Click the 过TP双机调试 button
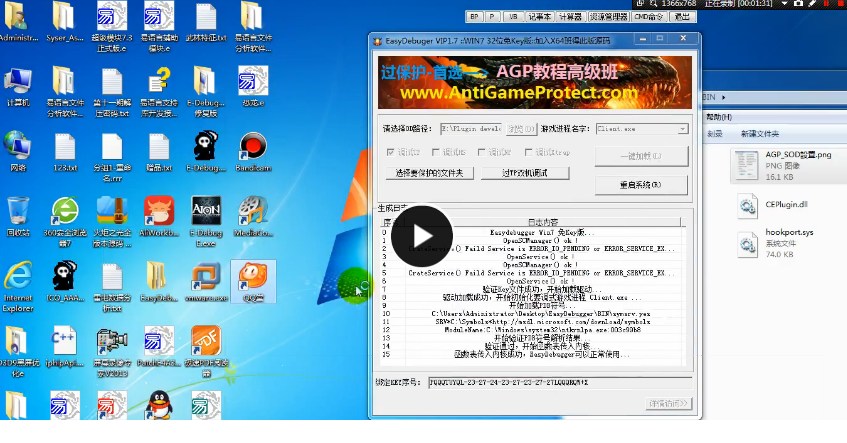This screenshot has width=847, height=443. tap(525, 173)
